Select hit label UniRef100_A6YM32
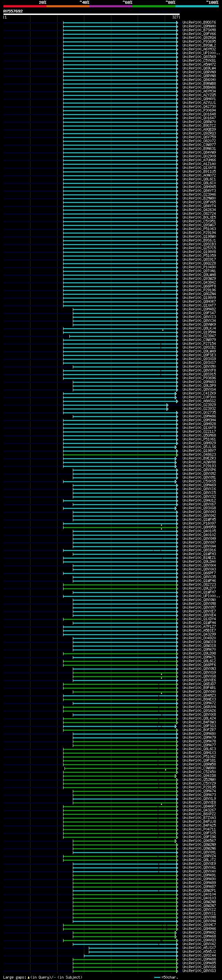Viewport: 222px width, 980px height. click(199, 49)
